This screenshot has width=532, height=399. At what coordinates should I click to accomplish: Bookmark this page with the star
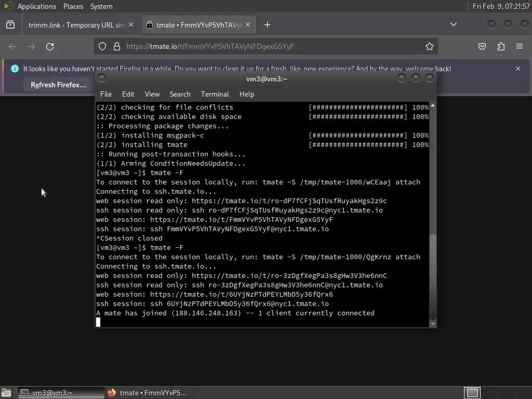click(430, 46)
